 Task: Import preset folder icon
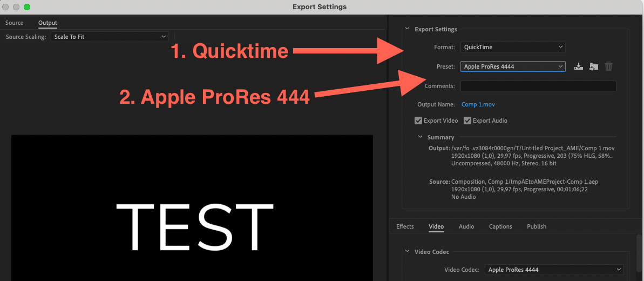(x=593, y=66)
